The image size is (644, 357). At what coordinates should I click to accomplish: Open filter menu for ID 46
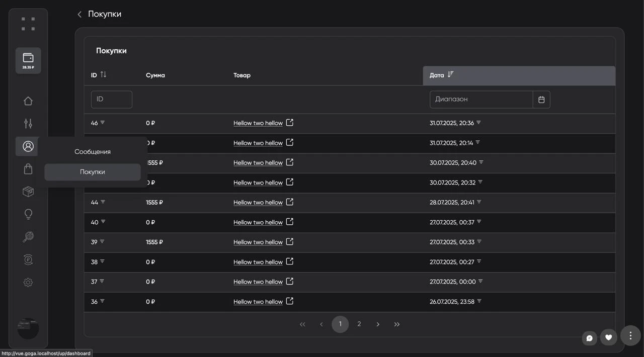[x=103, y=123]
